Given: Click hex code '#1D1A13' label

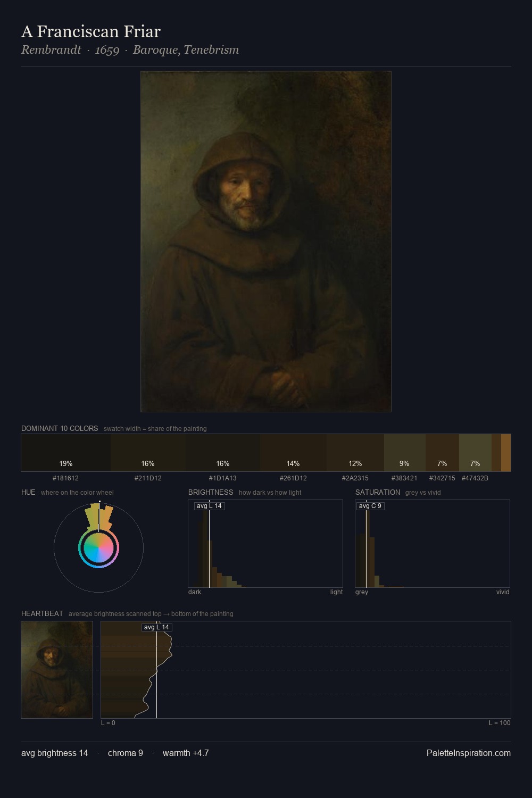Looking at the screenshot, I should (x=223, y=478).
